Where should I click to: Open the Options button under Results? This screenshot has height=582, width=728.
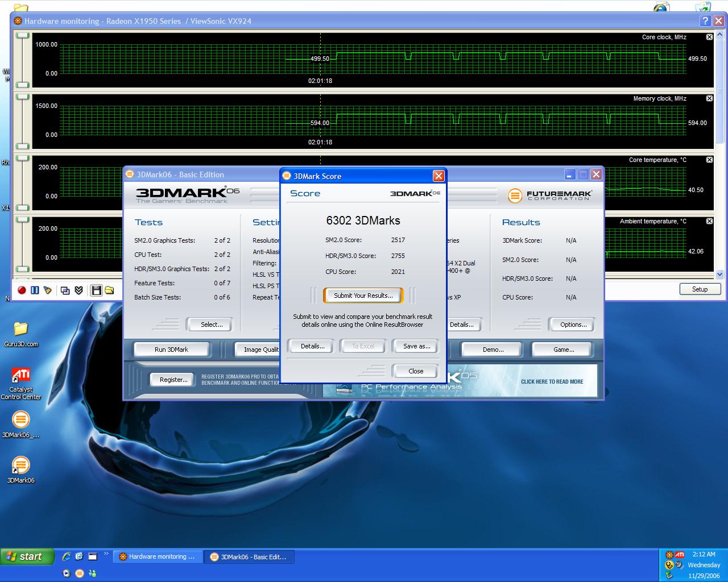[573, 325]
